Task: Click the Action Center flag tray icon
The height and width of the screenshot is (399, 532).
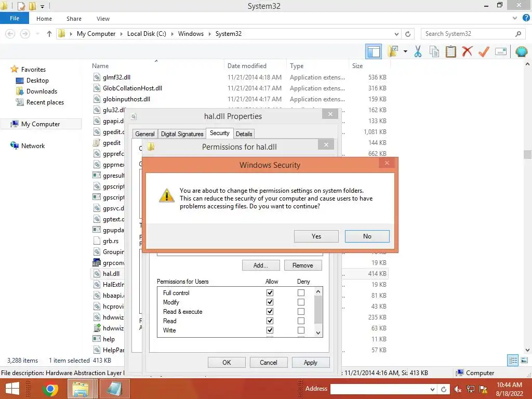Action: 483,390
